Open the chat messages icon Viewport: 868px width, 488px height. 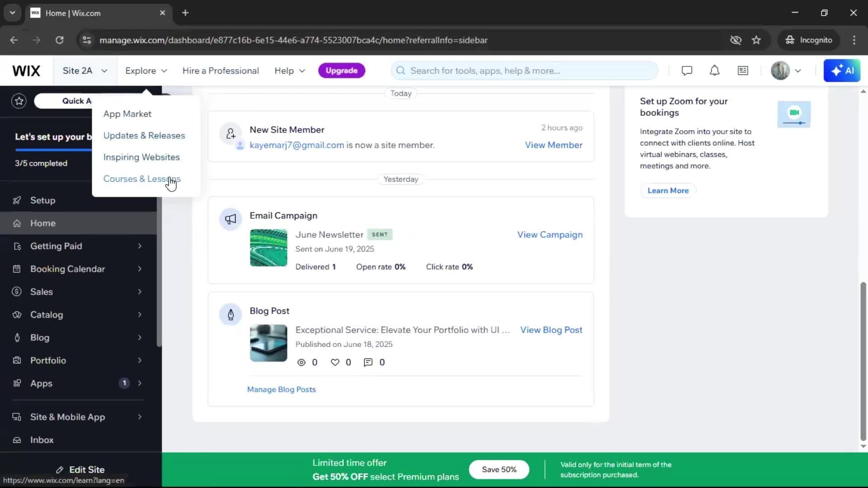pyautogui.click(x=687, y=71)
